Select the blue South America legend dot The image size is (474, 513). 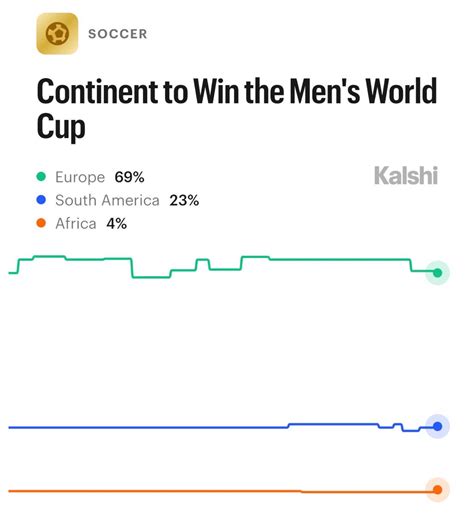(x=41, y=200)
